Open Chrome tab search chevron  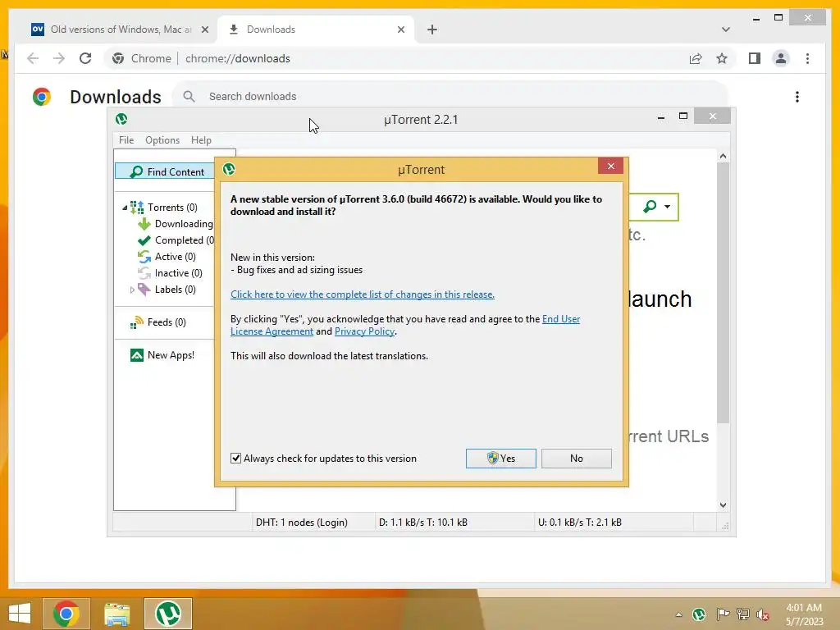(x=726, y=30)
